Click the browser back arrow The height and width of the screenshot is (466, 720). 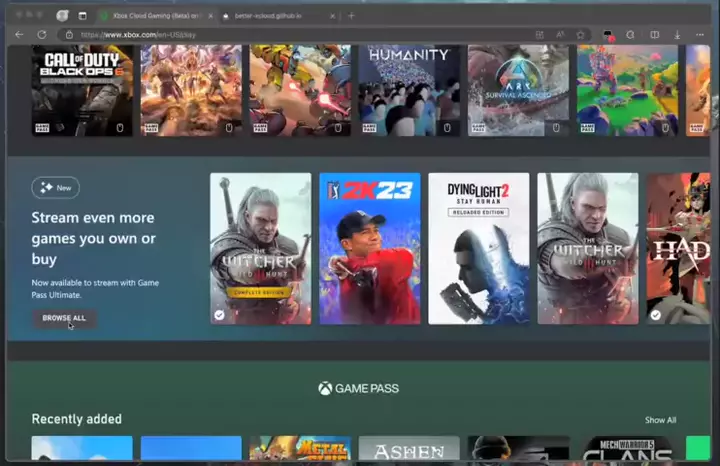click(18, 34)
